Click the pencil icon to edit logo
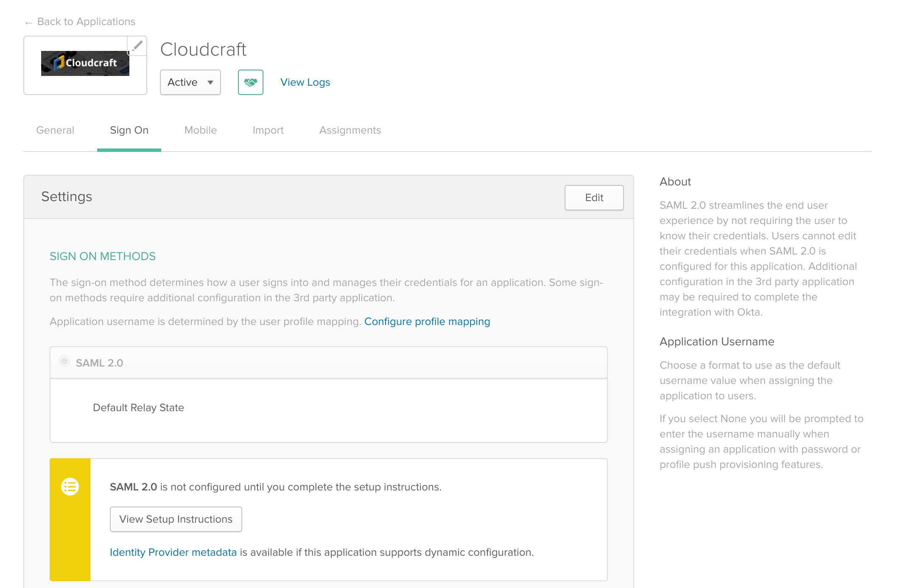Viewport: 901px width, 588px height. (137, 45)
